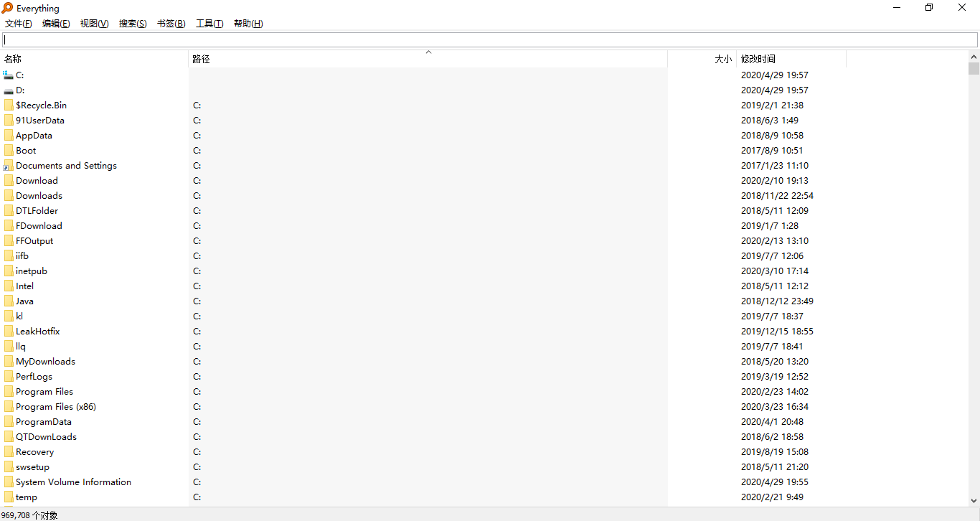Select Documents and Settings shortcut icon
Image resolution: width=980 pixels, height=521 pixels.
9,165
